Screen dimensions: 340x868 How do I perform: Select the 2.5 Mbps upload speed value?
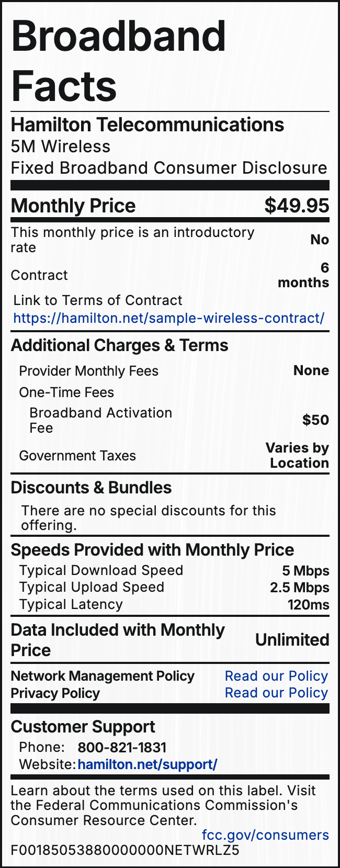click(x=299, y=588)
